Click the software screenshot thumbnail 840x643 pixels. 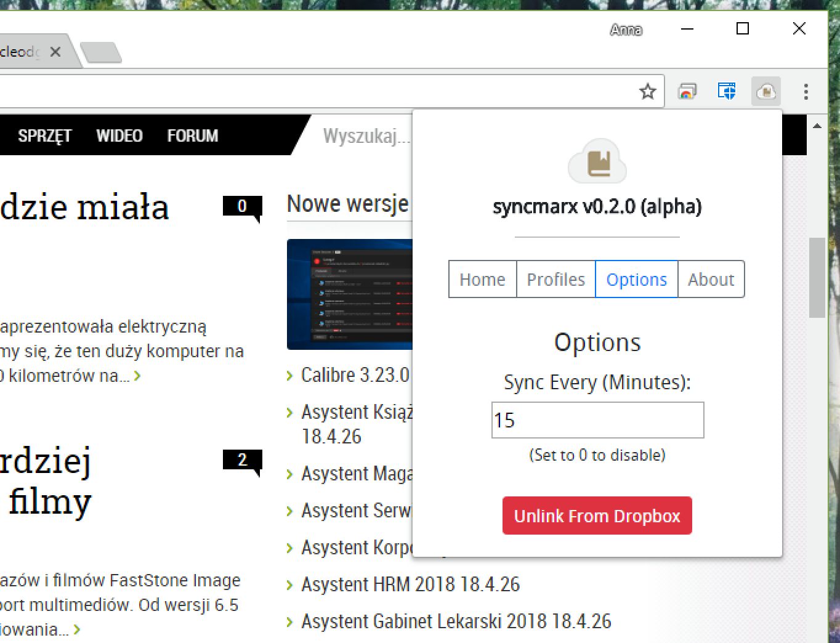[349, 294]
